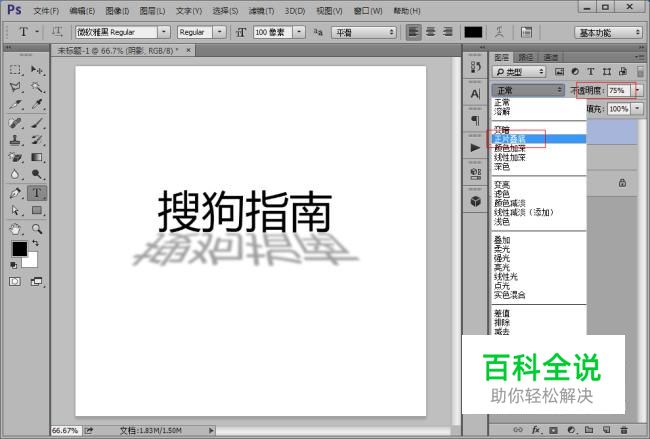Viewport: 650px width, 439px height.
Task: Open the font size dropdown arrow
Action: (x=299, y=32)
